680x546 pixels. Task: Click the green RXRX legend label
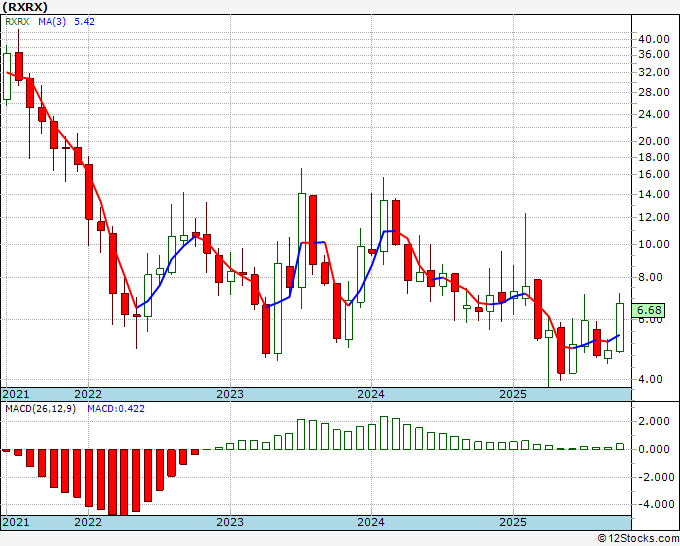click(x=17, y=22)
